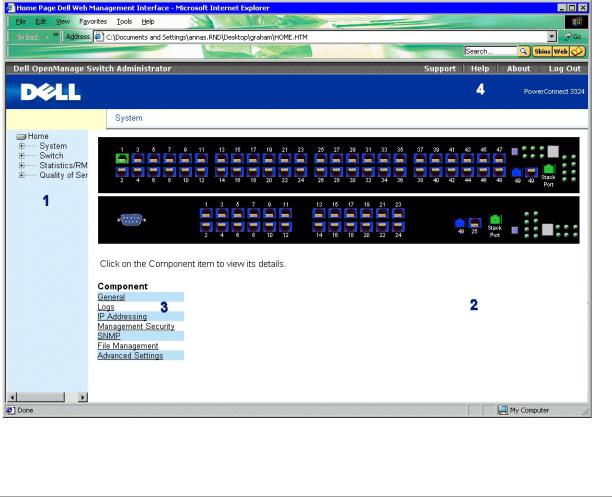Select port 2 in the 48-port unit
Screen dimensions: 612x497
coord(122,171)
